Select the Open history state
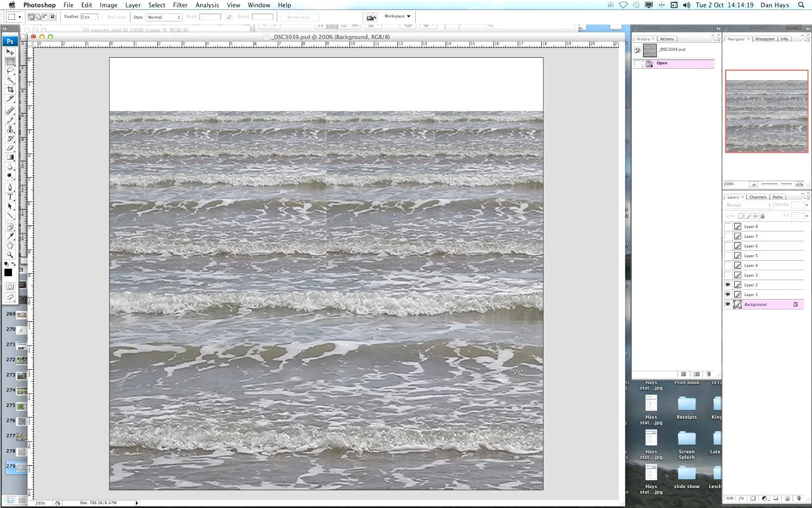This screenshot has width=812, height=508. (674, 63)
